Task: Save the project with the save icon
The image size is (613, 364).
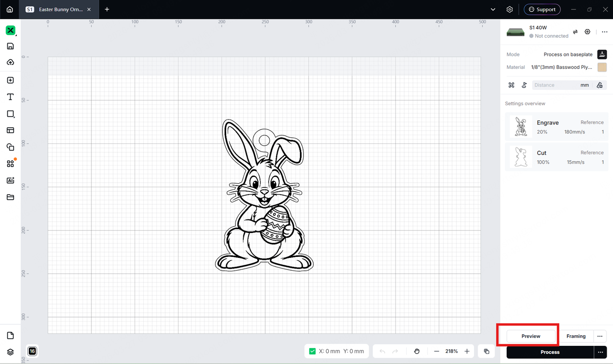Action: (x=11, y=46)
